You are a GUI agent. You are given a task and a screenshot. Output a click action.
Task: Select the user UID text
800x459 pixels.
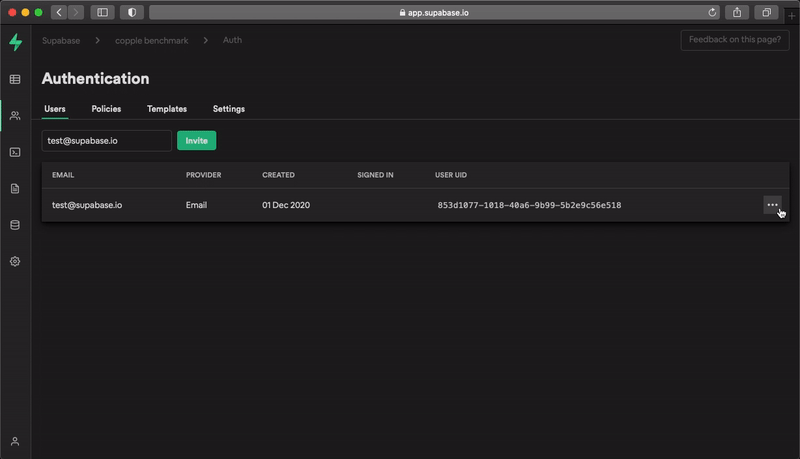click(529, 205)
